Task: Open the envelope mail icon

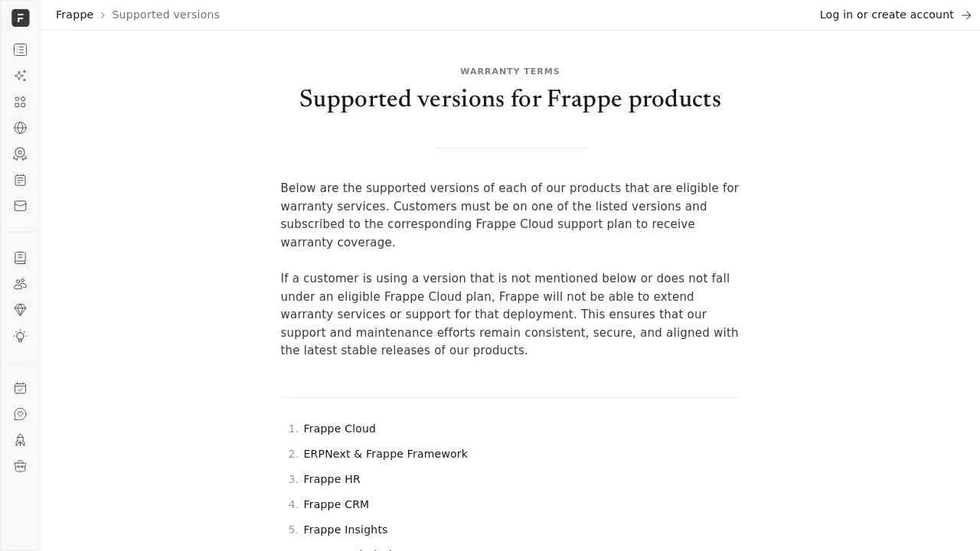Action: click(21, 206)
